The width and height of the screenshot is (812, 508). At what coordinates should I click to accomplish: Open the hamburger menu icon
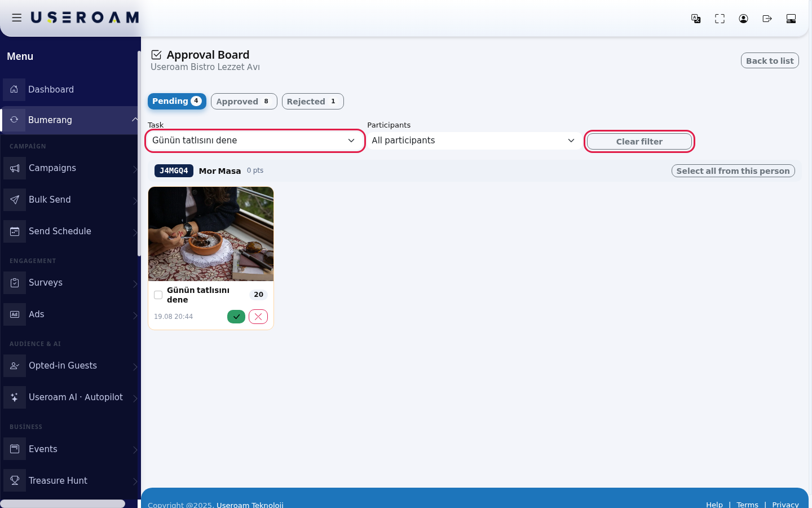[17, 18]
